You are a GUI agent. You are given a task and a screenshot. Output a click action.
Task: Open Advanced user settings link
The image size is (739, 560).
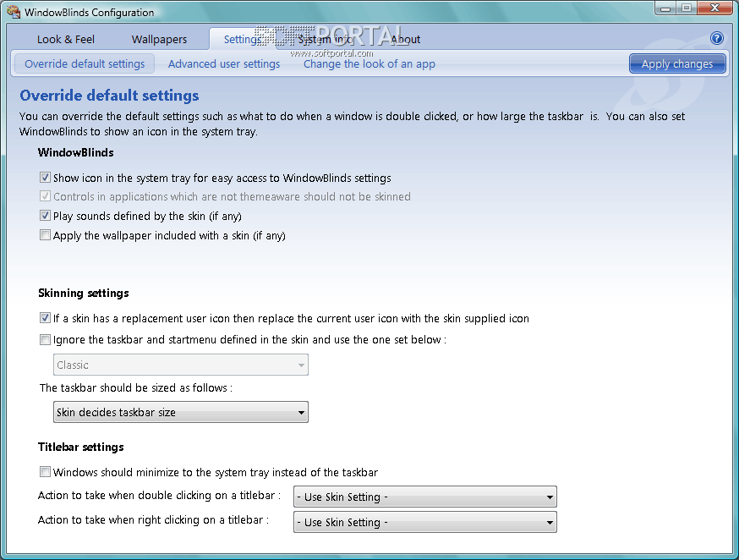(x=224, y=63)
